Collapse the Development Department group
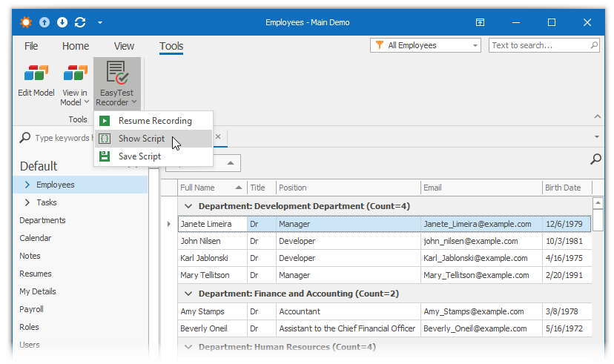 point(188,206)
